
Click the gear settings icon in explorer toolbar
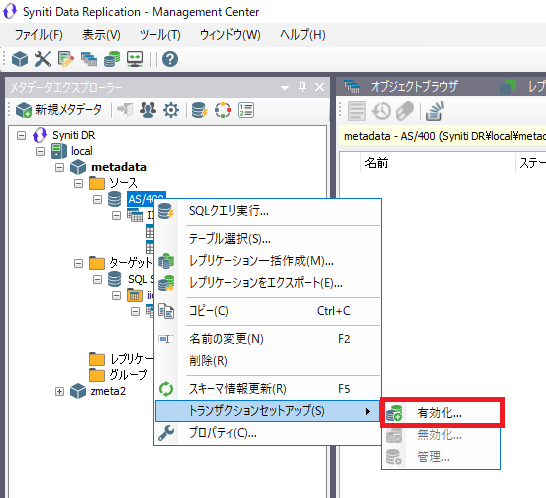171,110
